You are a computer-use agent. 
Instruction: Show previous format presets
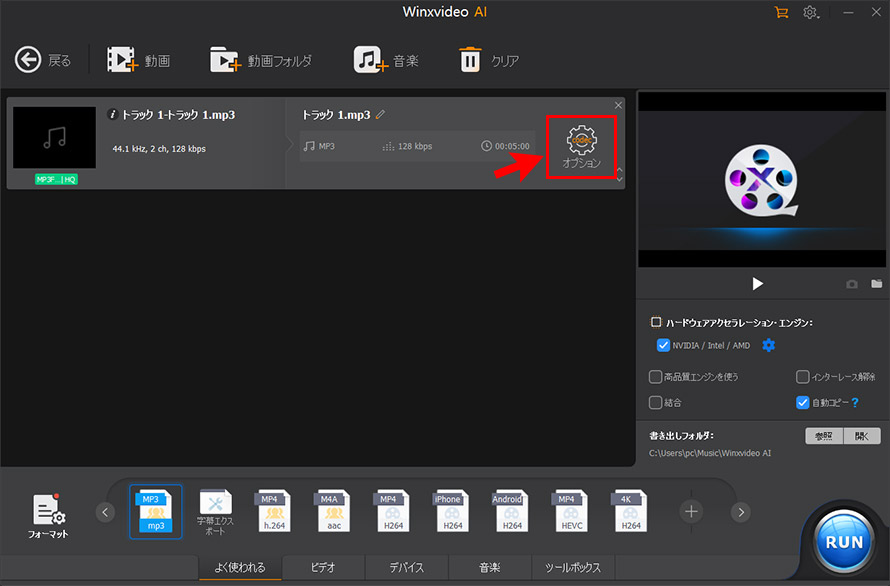[105, 512]
